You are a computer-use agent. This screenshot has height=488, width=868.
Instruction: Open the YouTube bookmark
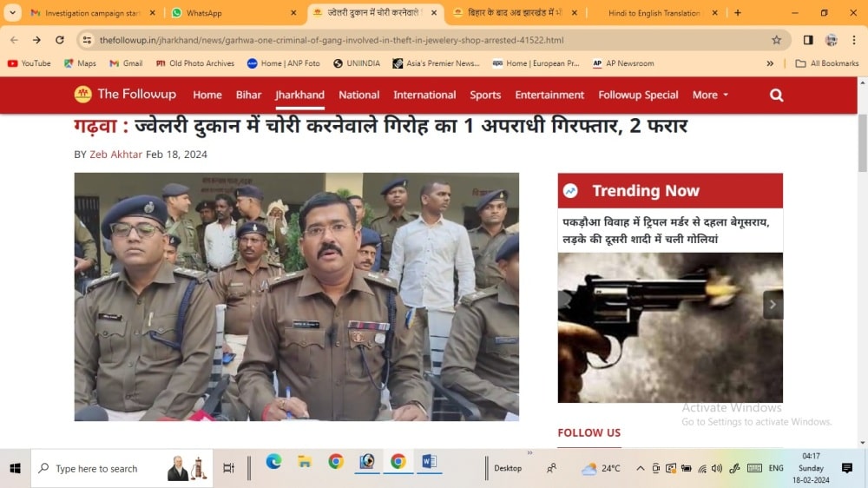[x=29, y=63]
